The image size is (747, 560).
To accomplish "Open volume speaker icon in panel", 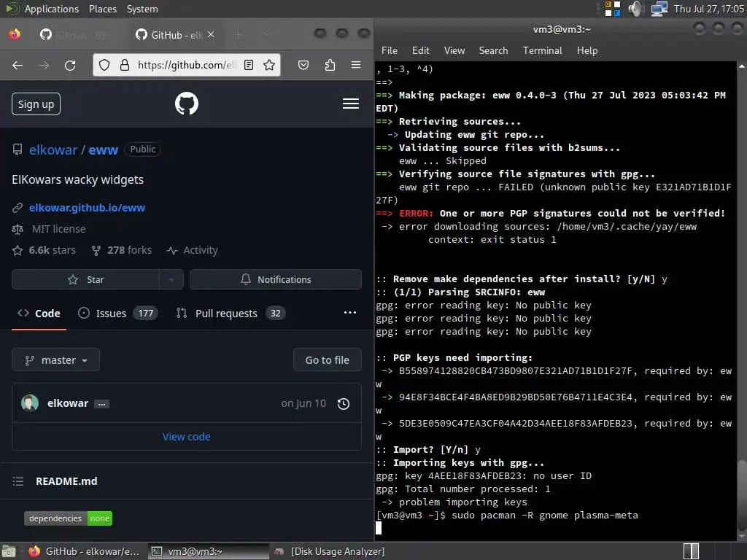I will pyautogui.click(x=635, y=9).
